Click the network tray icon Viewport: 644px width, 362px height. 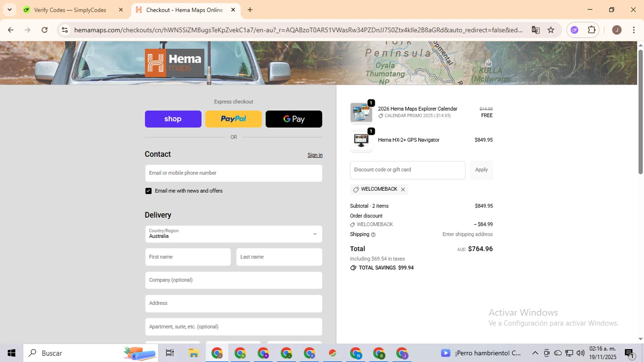(569, 353)
